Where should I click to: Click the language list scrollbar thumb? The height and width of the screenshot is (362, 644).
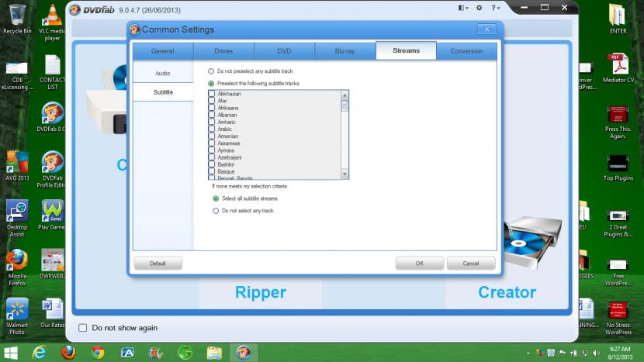[x=345, y=106]
